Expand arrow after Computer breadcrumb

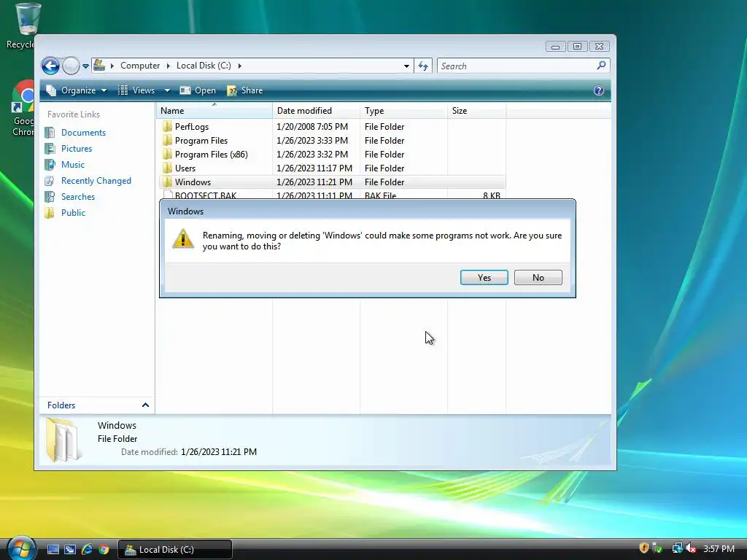click(x=169, y=66)
